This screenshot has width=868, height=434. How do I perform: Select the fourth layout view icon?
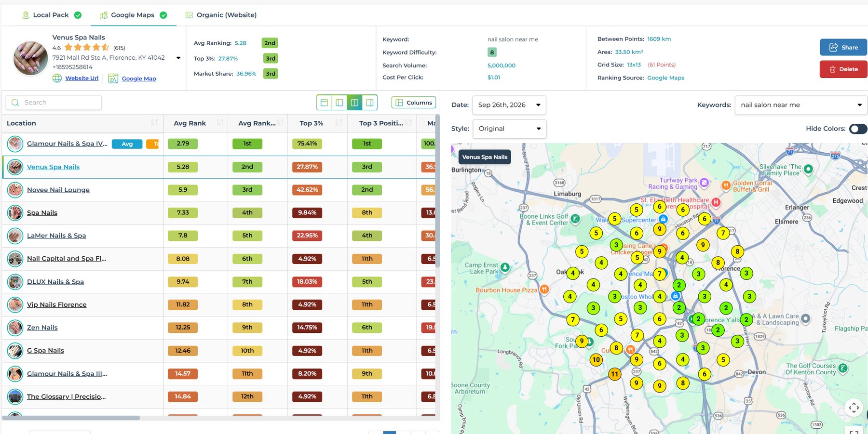point(370,103)
